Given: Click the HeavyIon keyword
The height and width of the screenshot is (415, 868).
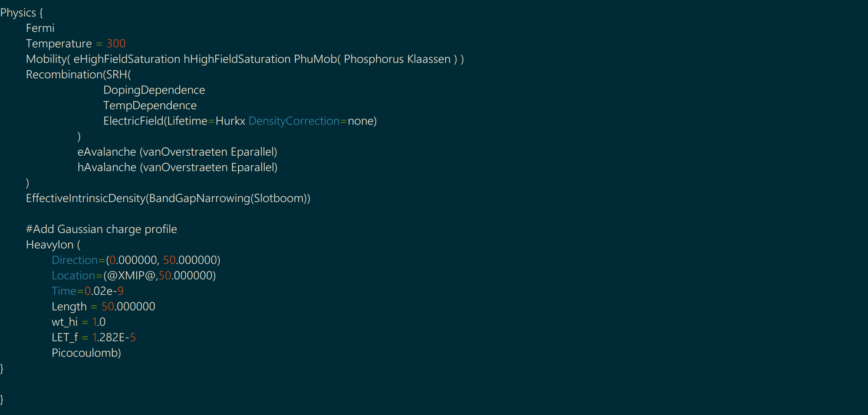Looking at the screenshot, I should [49, 245].
